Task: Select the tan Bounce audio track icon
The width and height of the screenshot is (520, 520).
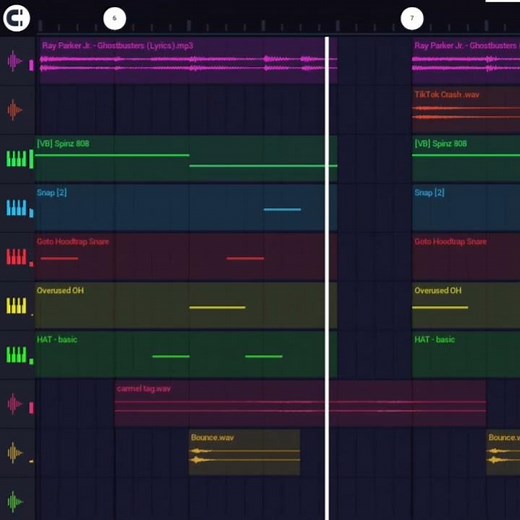Action: click(x=15, y=453)
